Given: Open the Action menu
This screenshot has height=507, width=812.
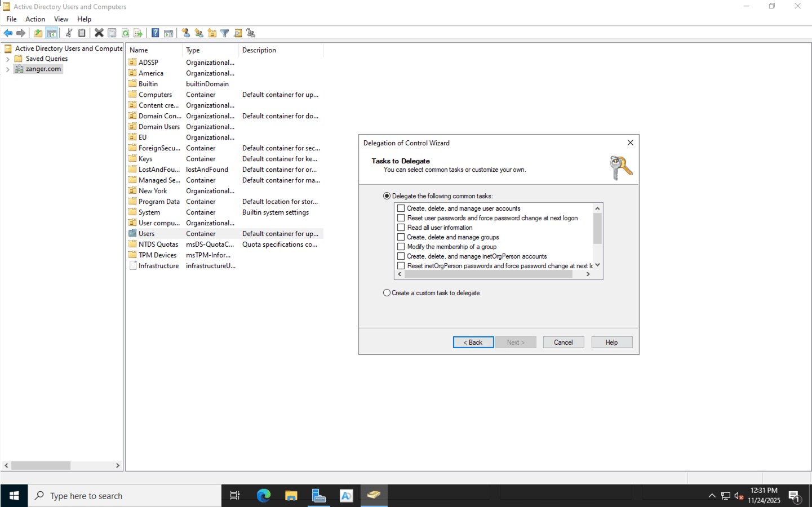Looking at the screenshot, I should 35,19.
